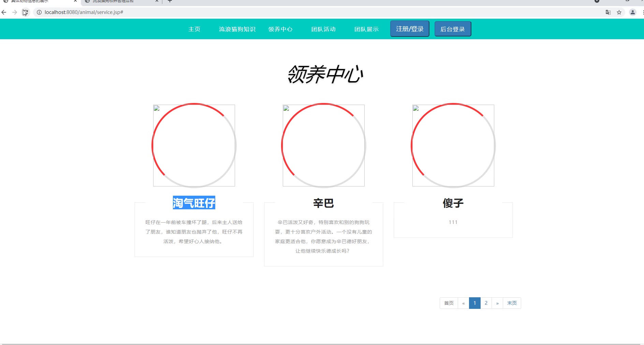
Task: Click the browser forward arrow
Action: [x=15, y=12]
